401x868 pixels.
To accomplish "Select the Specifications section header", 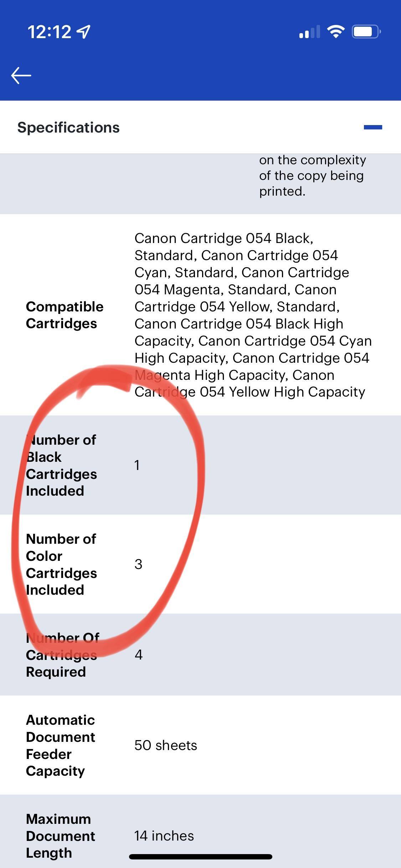I will click(x=68, y=127).
